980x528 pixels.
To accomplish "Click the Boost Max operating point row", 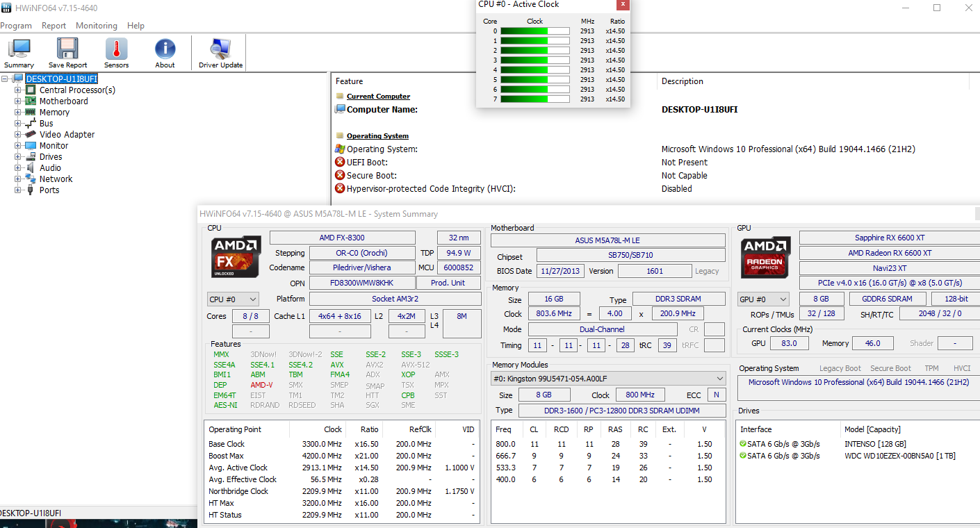I will pyautogui.click(x=341, y=456).
